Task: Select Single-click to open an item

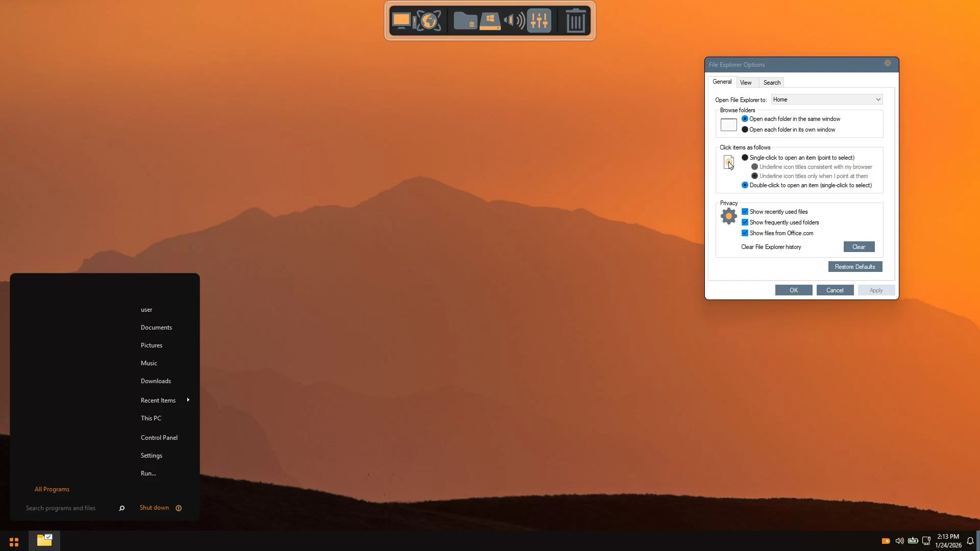Action: [745, 158]
